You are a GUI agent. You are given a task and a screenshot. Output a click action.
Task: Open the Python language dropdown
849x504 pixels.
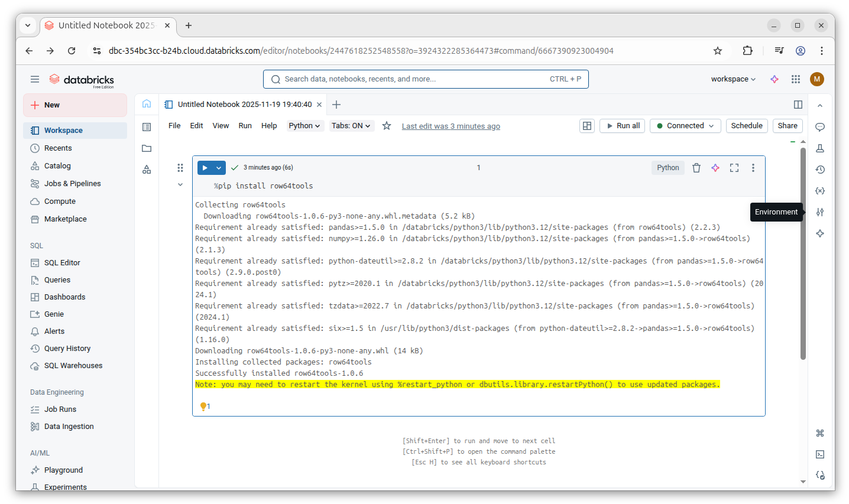pyautogui.click(x=304, y=126)
